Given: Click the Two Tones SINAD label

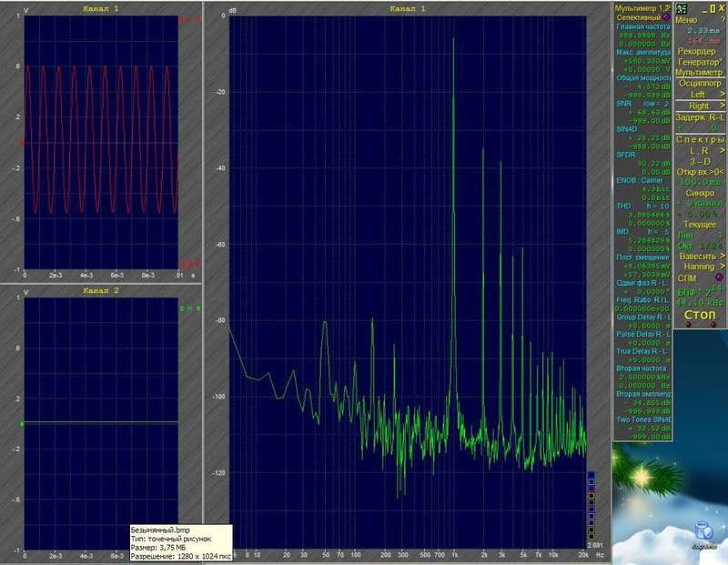Looking at the screenshot, I should [x=643, y=419].
